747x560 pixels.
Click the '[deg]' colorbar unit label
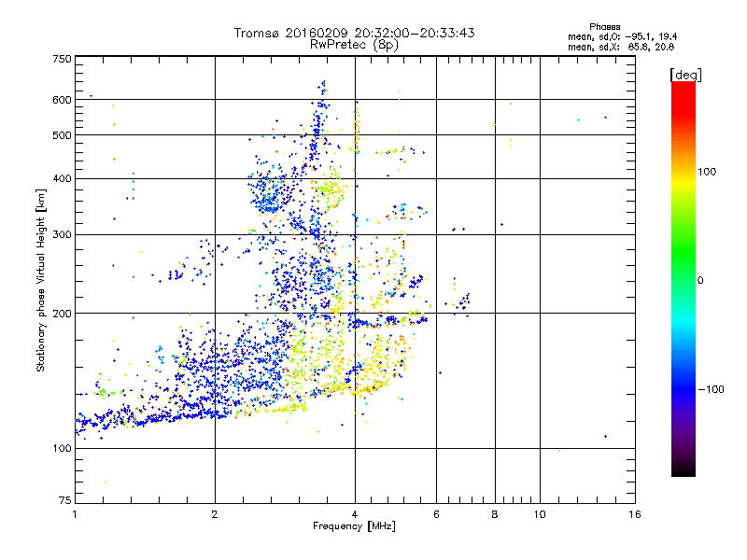coord(685,75)
